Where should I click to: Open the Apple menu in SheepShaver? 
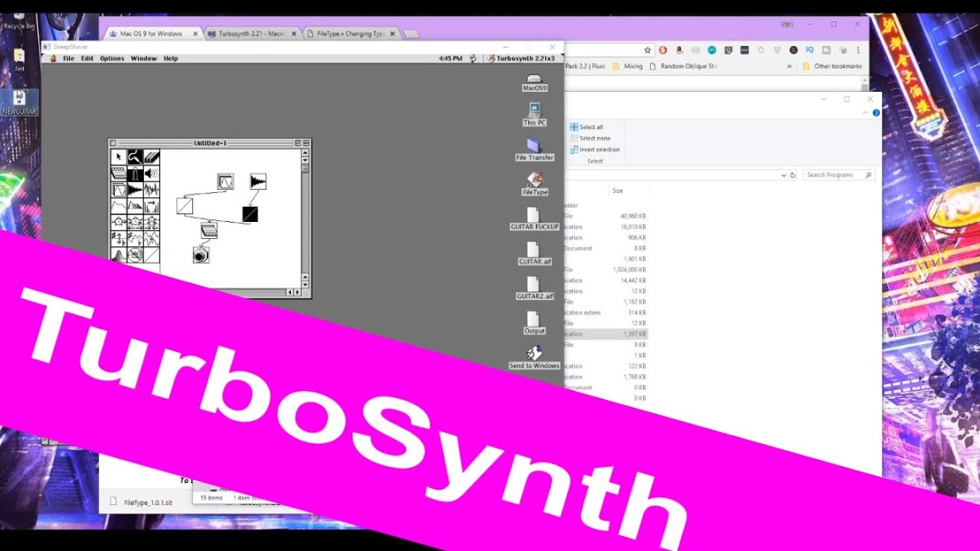click(x=53, y=58)
